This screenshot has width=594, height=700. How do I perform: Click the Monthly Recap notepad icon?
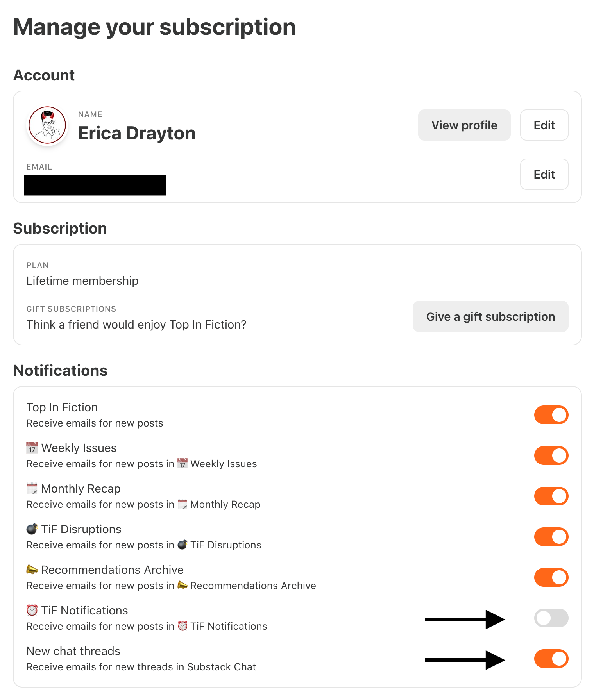[x=32, y=488]
